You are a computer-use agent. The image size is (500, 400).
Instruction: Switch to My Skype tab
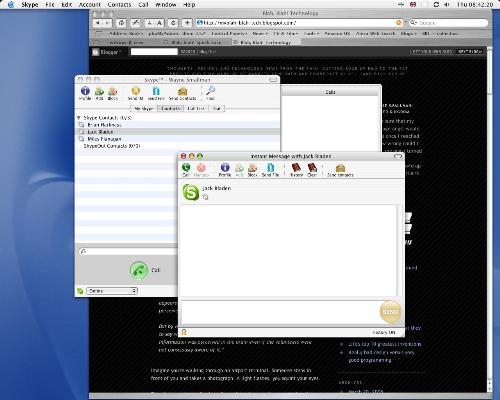[x=144, y=108]
